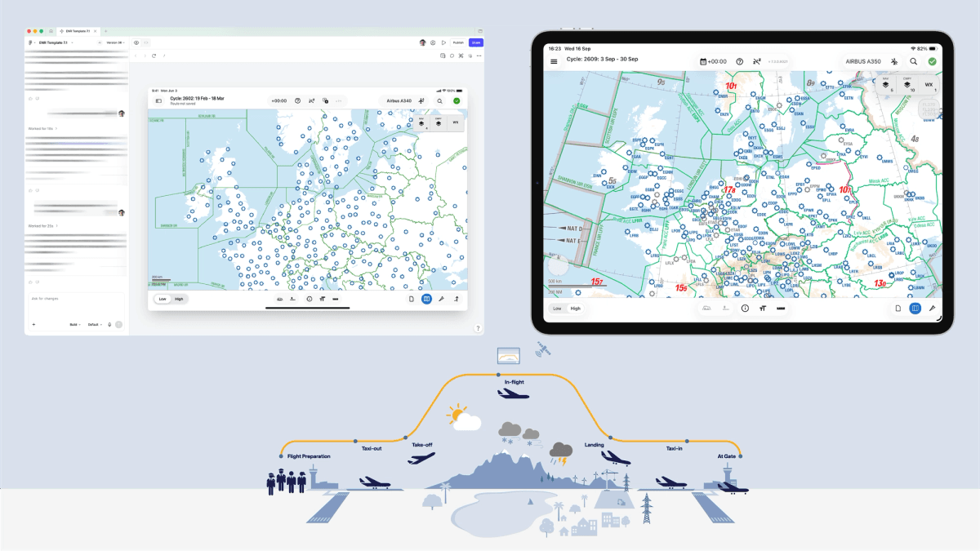Click the Cycle: 2609 date label
Image resolution: width=980 pixels, height=551 pixels.
click(603, 60)
